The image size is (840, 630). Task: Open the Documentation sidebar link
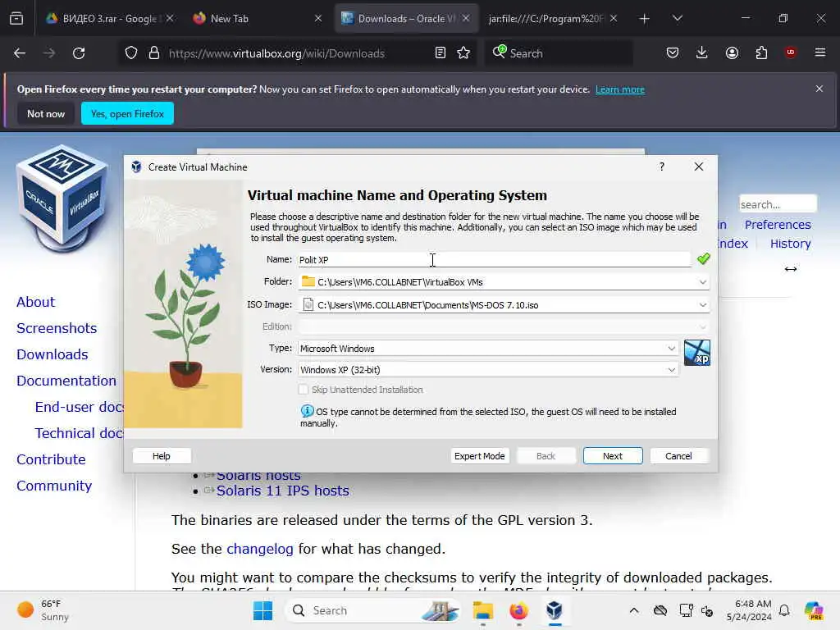[66, 381]
